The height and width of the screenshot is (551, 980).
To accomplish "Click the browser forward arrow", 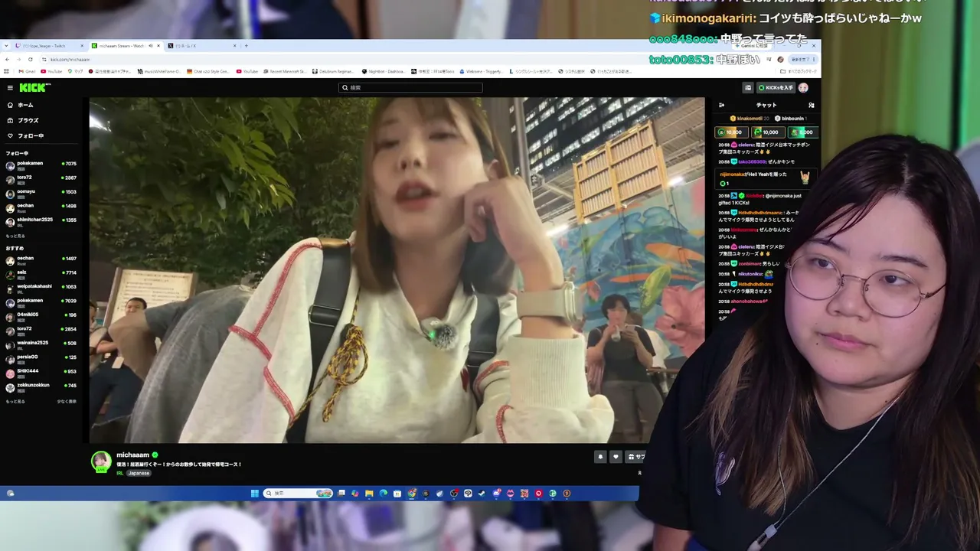I will (19, 59).
